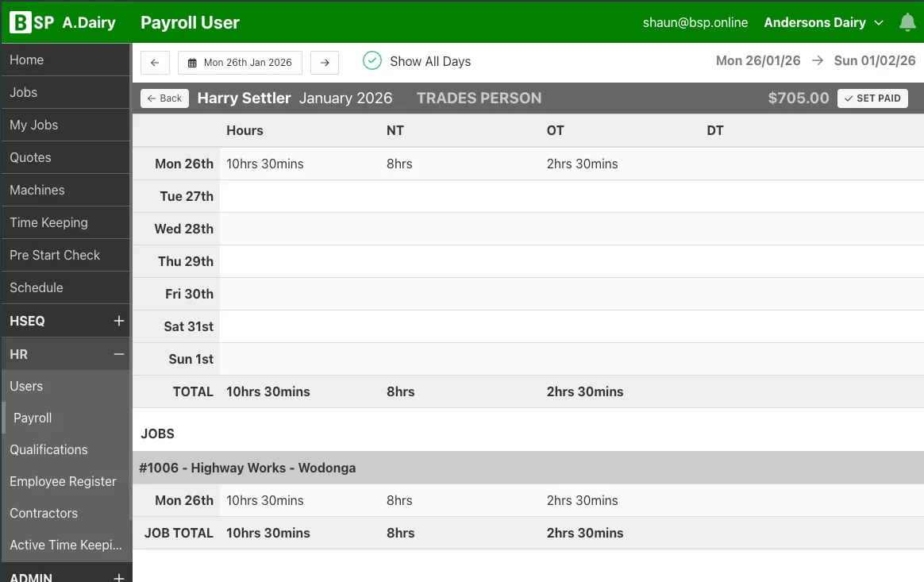Go to previous week arrow
Image resolution: width=924 pixels, height=582 pixels.
pyautogui.click(x=155, y=63)
